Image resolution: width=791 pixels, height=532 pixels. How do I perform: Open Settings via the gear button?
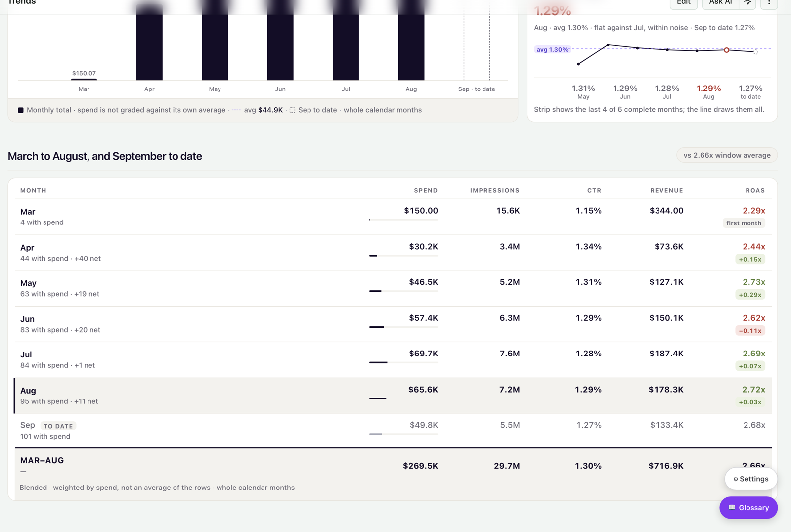click(x=751, y=479)
